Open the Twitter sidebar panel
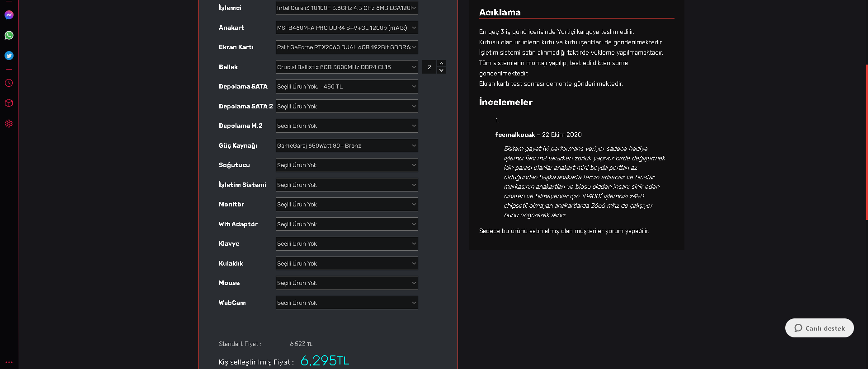Image resolution: width=868 pixels, height=369 pixels. click(x=9, y=56)
